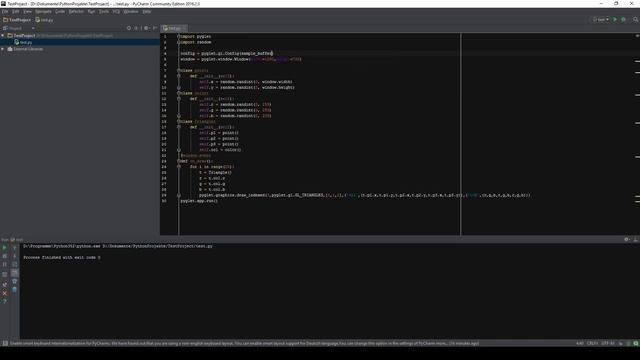The width and height of the screenshot is (640, 360).
Task: Click Pause output icon in Run panel
Action: point(4,264)
